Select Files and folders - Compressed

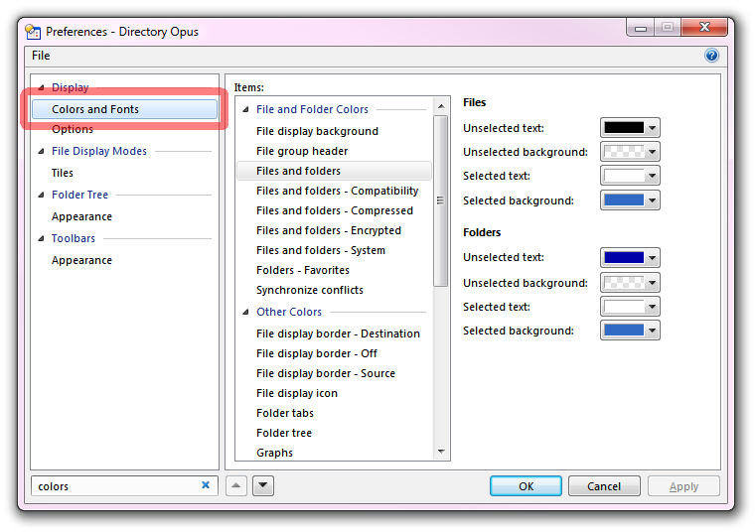click(335, 211)
